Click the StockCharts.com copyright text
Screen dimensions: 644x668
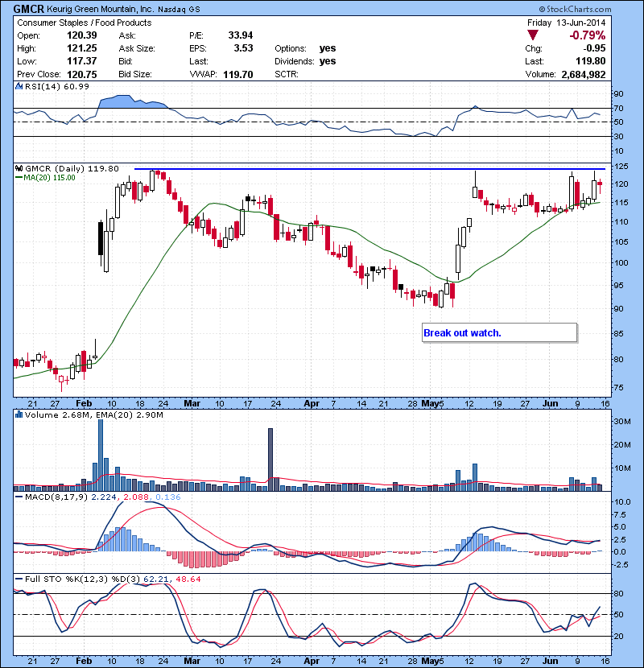pyautogui.click(x=575, y=9)
